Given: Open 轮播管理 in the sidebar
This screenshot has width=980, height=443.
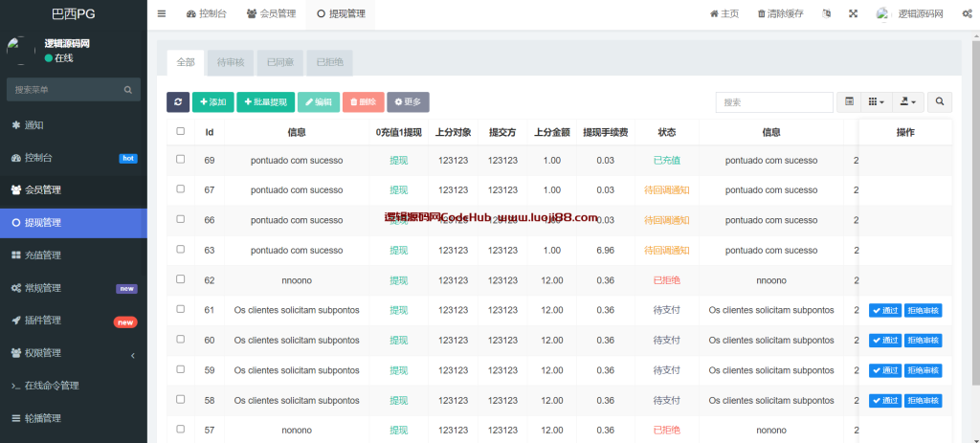Looking at the screenshot, I should [x=74, y=418].
